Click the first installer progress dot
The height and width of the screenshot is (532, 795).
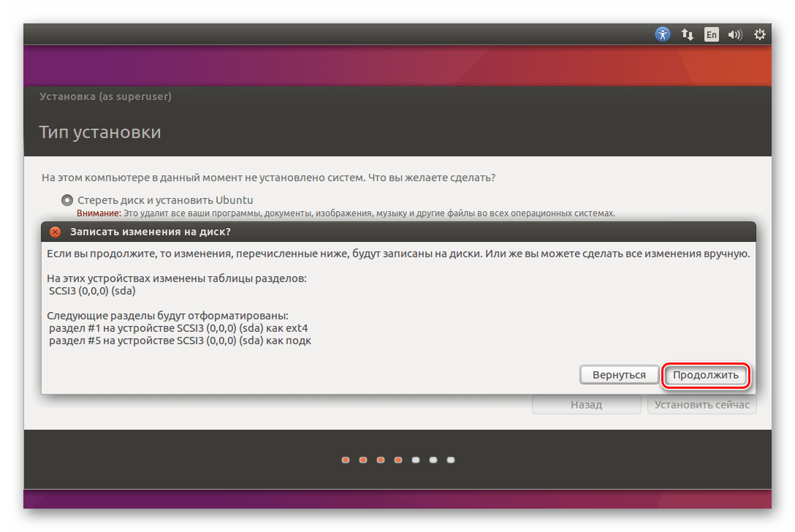pyautogui.click(x=345, y=460)
